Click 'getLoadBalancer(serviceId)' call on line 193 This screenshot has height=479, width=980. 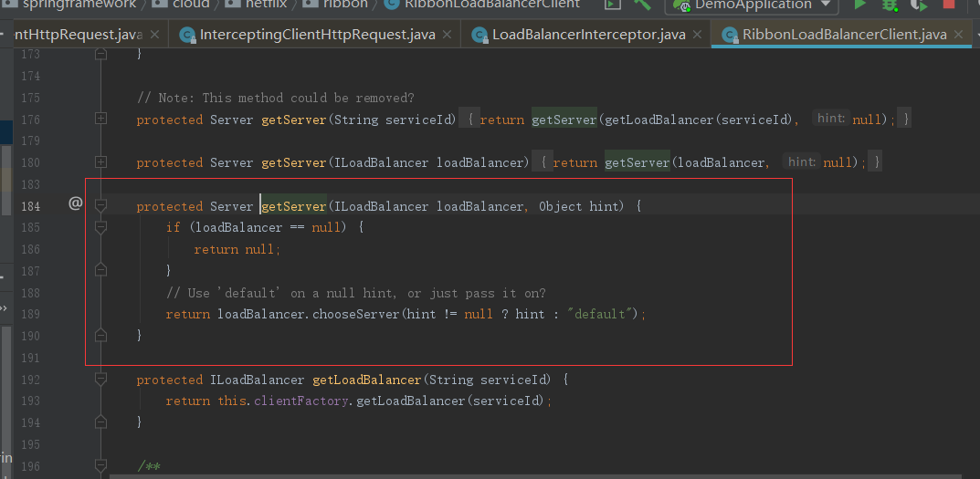pyautogui.click(x=450, y=401)
